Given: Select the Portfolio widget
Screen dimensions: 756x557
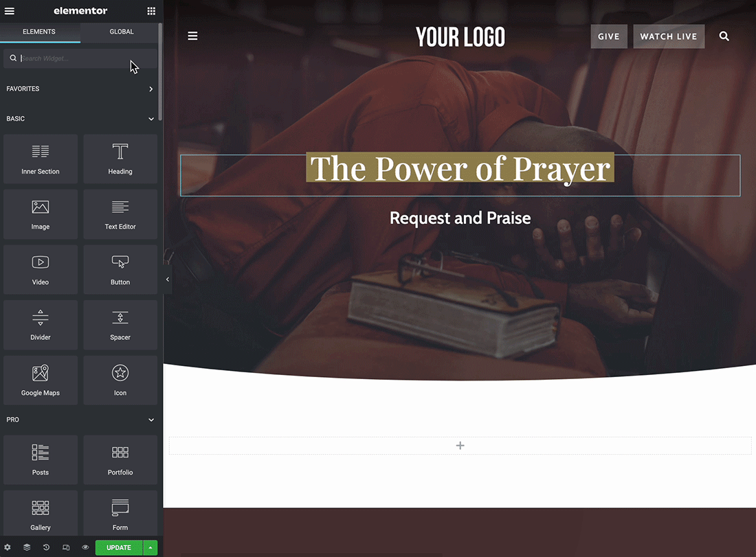Looking at the screenshot, I should tap(120, 459).
